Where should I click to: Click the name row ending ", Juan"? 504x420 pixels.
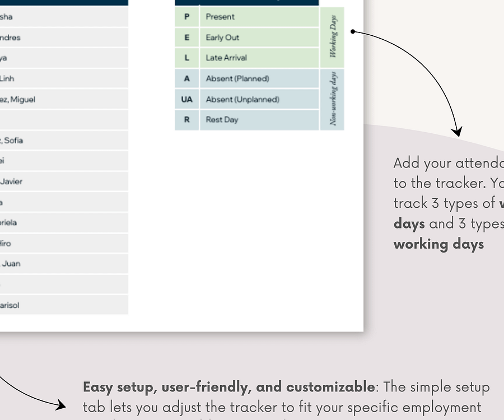click(64, 264)
